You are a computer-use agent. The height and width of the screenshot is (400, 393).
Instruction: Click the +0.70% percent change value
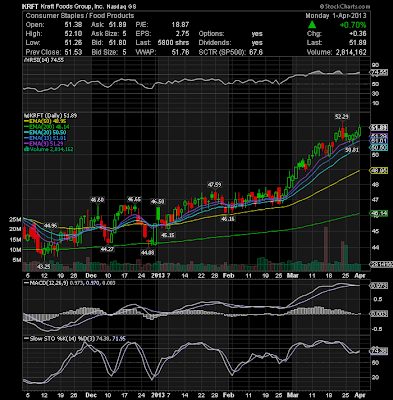pos(353,25)
